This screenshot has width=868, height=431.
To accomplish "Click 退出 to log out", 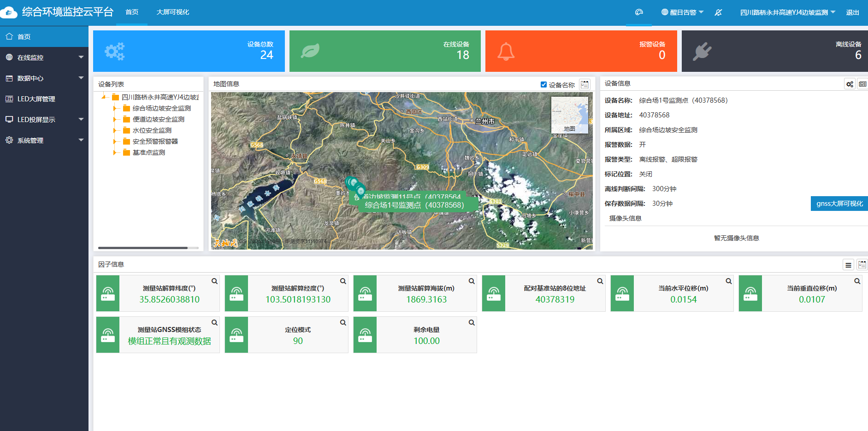I will (852, 12).
